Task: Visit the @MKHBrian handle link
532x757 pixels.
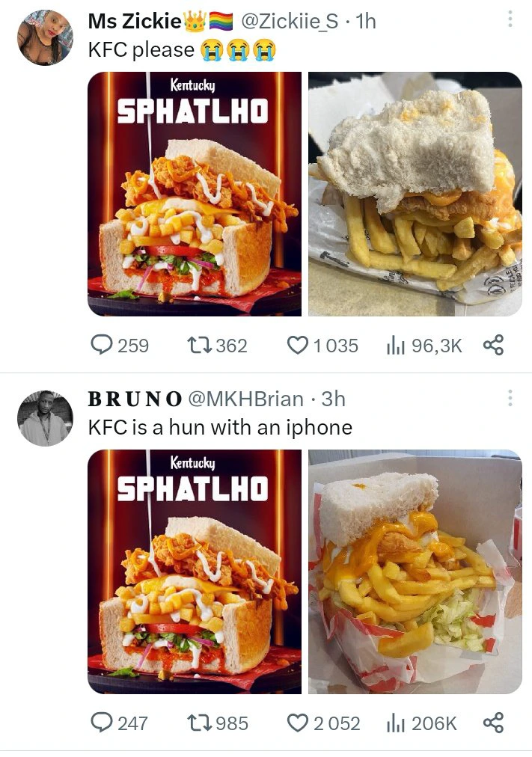Action: click(x=245, y=399)
